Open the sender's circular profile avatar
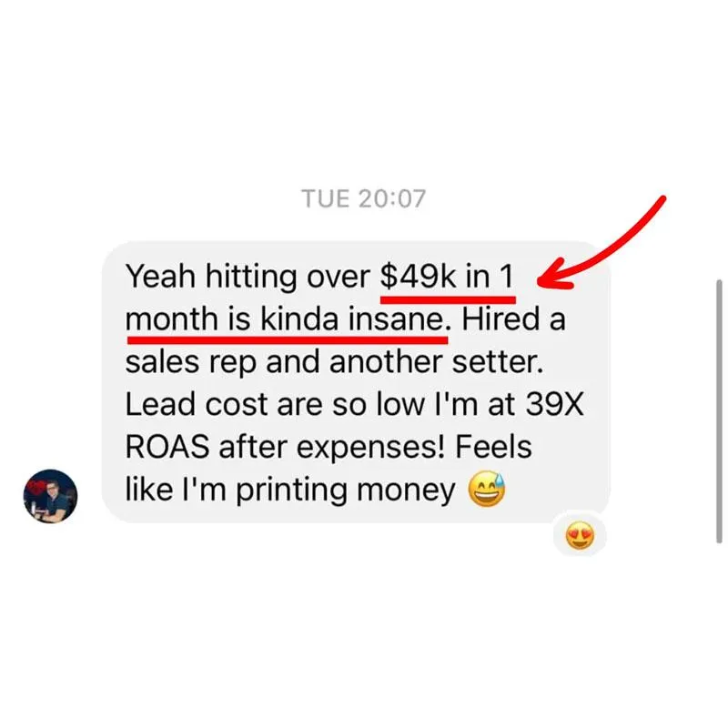 [51, 496]
